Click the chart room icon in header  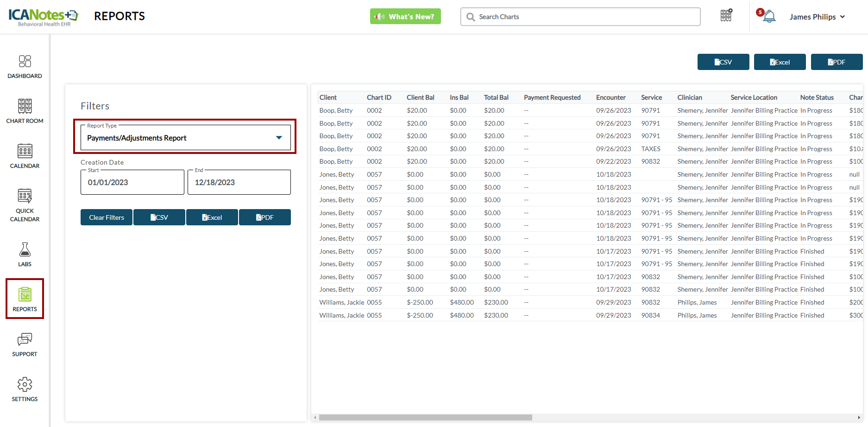pos(726,16)
